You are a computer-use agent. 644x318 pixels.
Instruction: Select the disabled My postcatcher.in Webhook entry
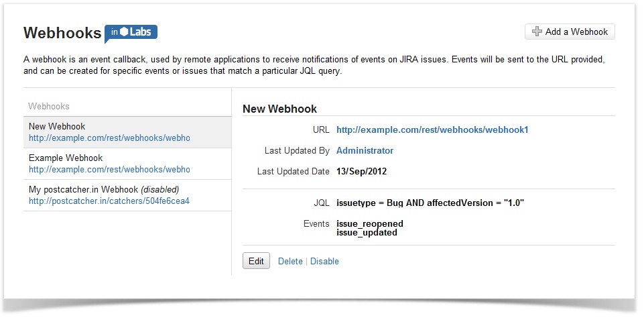point(104,189)
